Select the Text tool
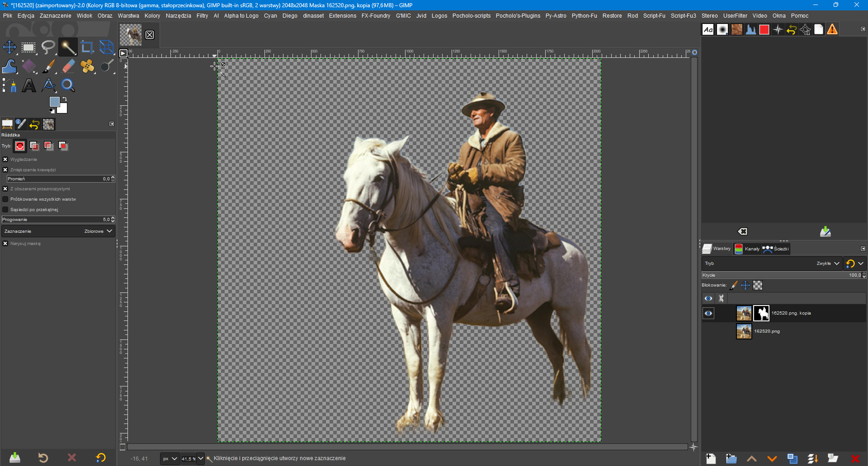This screenshot has height=466, width=868. pos(29,85)
